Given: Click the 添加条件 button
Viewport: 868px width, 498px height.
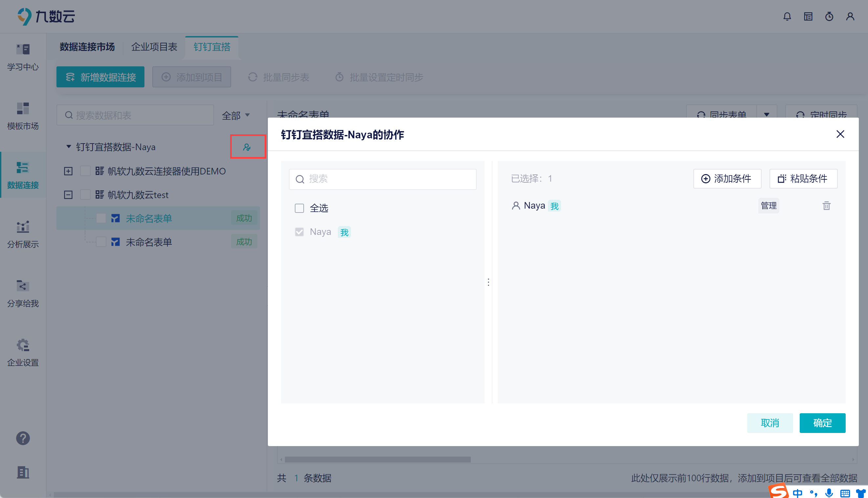Looking at the screenshot, I should 727,179.
